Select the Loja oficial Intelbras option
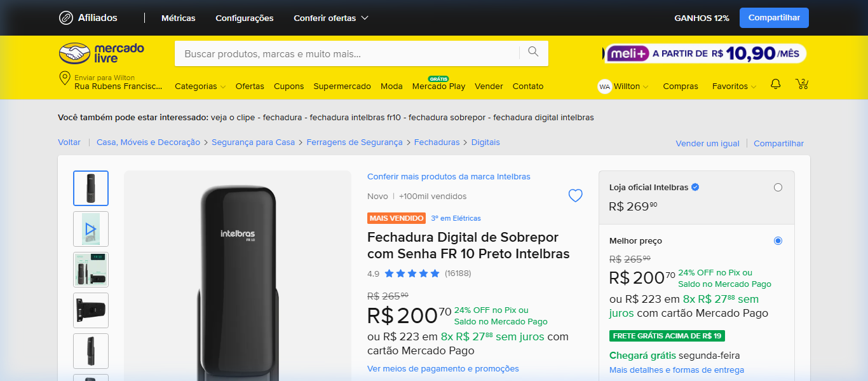 pos(778,188)
